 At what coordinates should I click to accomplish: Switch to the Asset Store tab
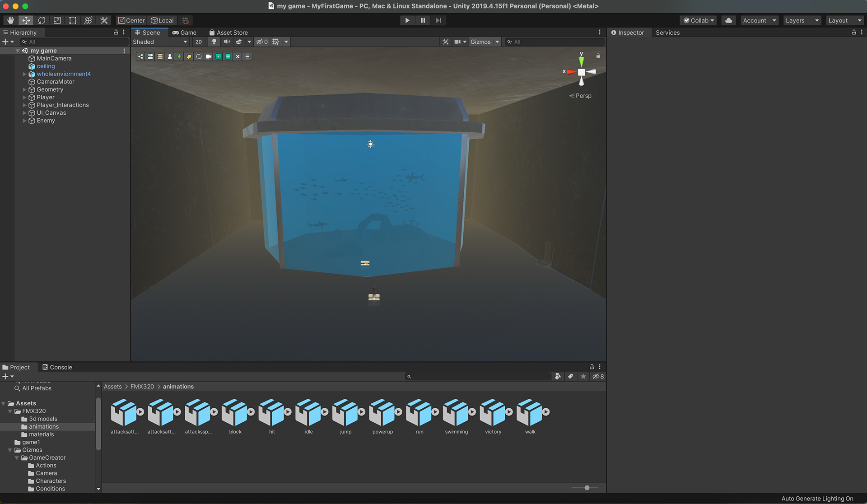coord(228,33)
